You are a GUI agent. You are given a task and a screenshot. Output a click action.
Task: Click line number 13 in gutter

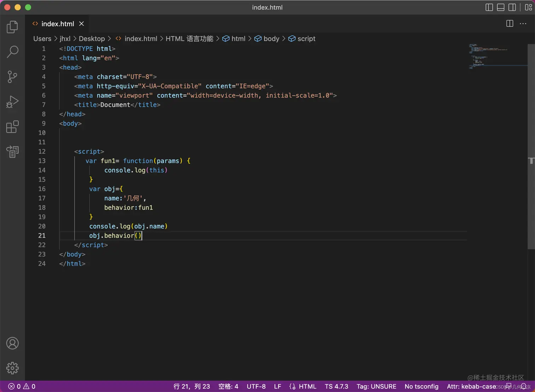point(42,161)
